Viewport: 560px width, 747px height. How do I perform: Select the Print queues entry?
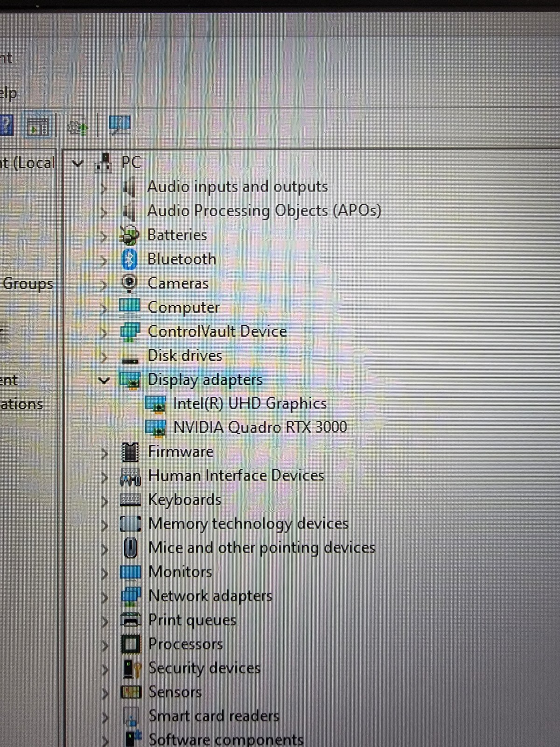pyautogui.click(x=192, y=620)
